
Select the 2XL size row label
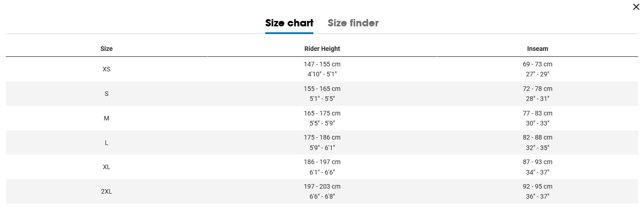(106, 191)
